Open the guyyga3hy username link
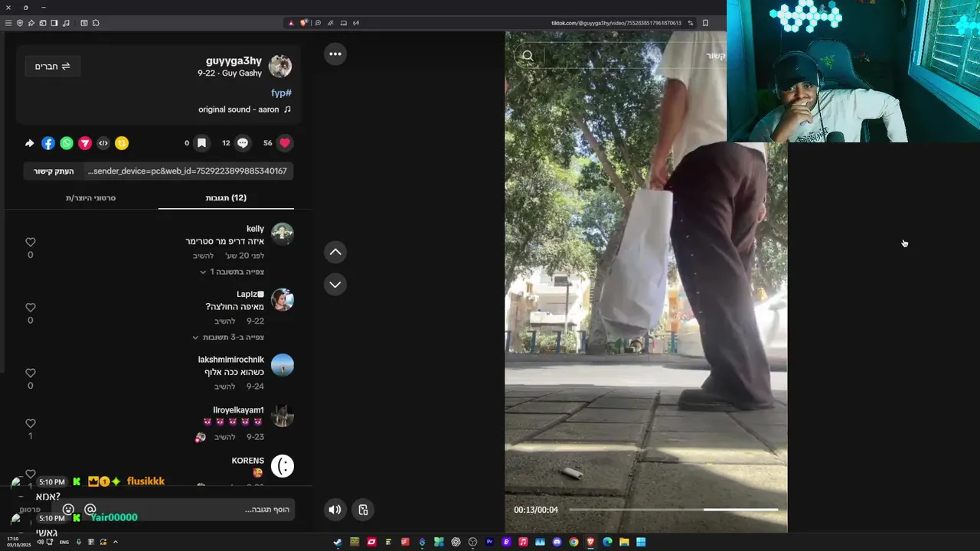This screenshot has width=980, height=551. coord(234,60)
